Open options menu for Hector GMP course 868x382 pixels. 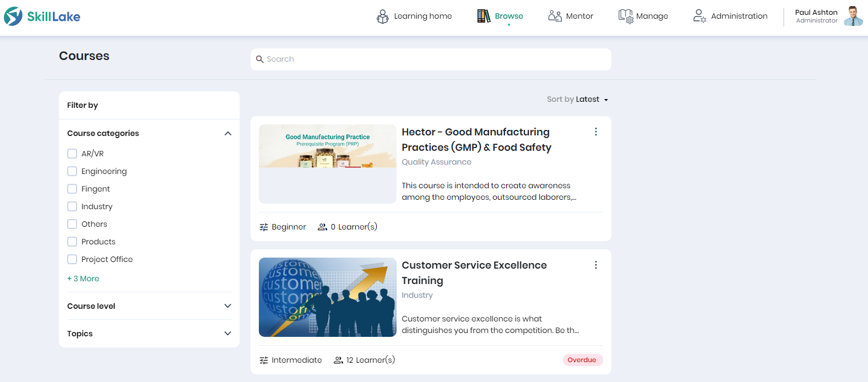click(596, 132)
